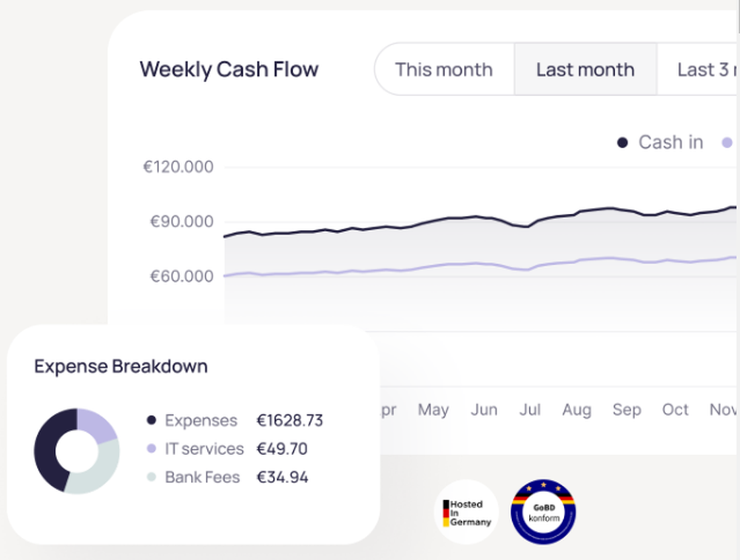
Task: Click the purple cash out line on chart
Action: tap(477, 263)
